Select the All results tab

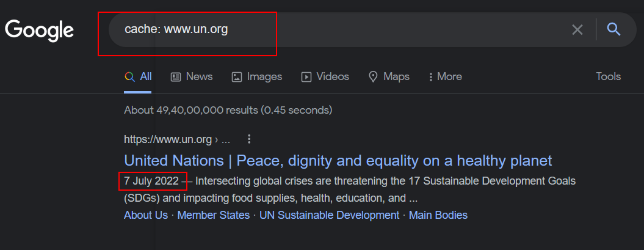(x=138, y=77)
